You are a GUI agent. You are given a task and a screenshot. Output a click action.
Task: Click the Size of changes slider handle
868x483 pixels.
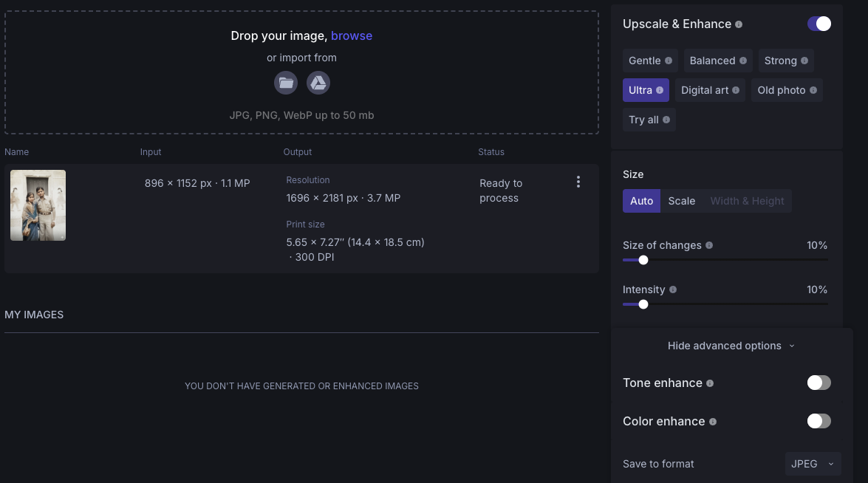643,260
